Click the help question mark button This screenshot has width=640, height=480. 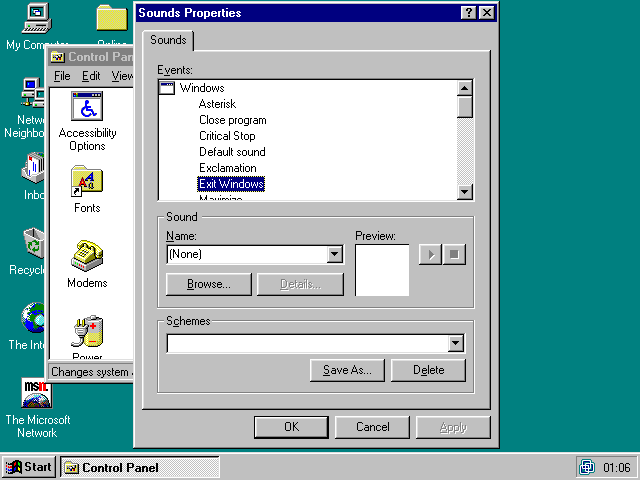469,13
